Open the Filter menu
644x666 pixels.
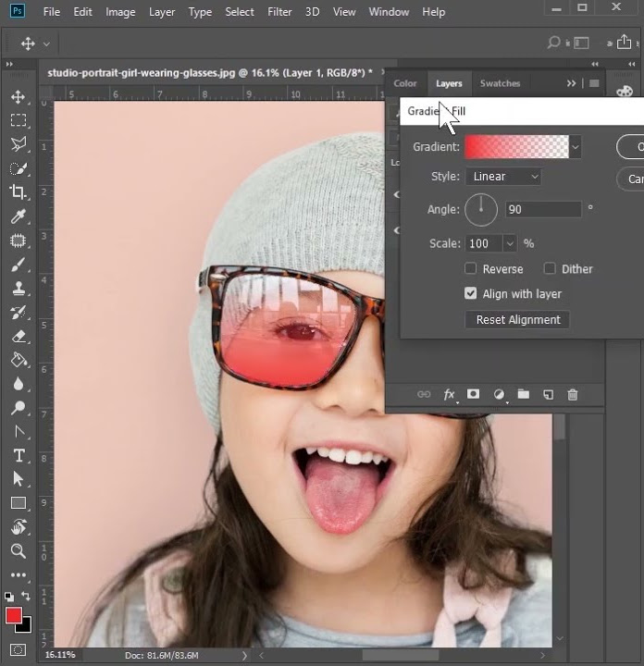pyautogui.click(x=279, y=12)
